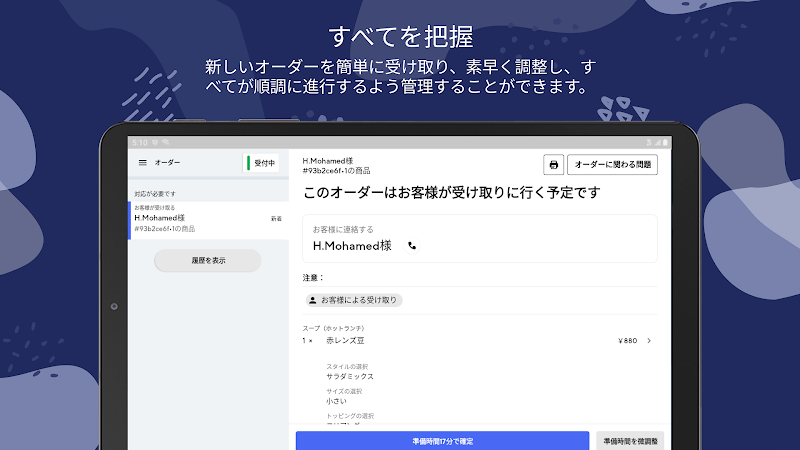Show order history via 履歴を表示
Viewport: 800px width, 450px height.
point(207,260)
